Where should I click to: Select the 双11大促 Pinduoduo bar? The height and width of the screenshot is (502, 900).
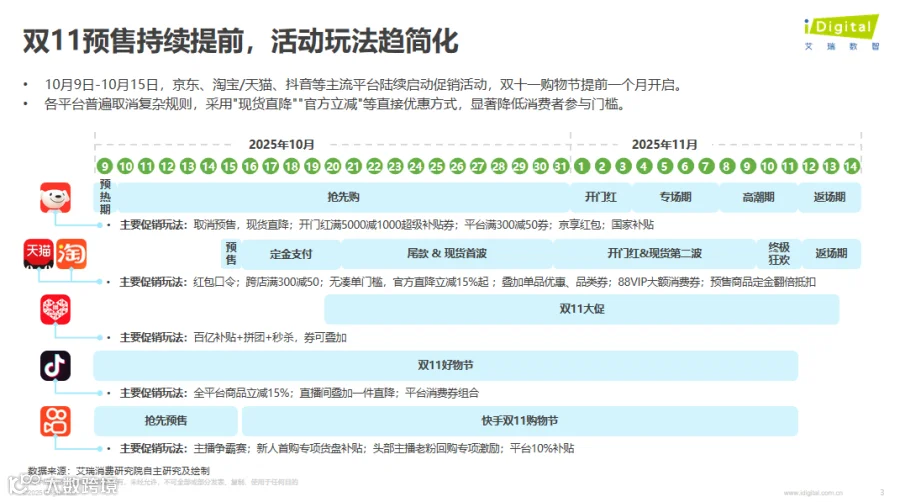[581, 309]
